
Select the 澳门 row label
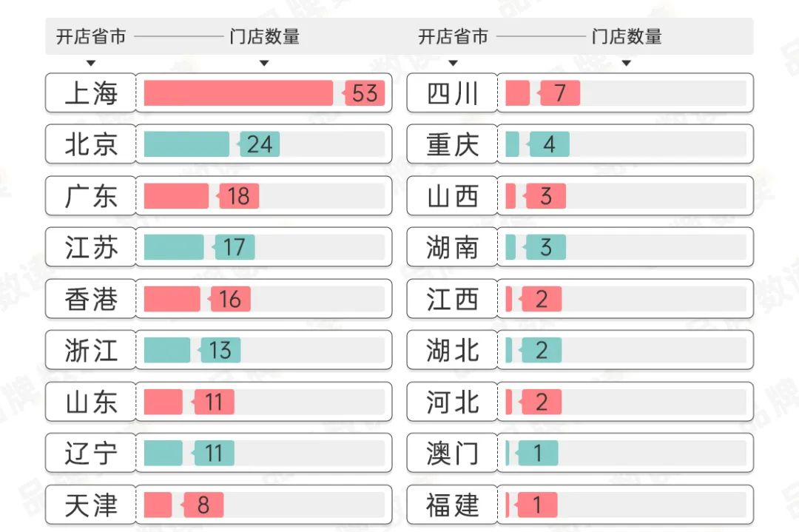[x=452, y=453]
